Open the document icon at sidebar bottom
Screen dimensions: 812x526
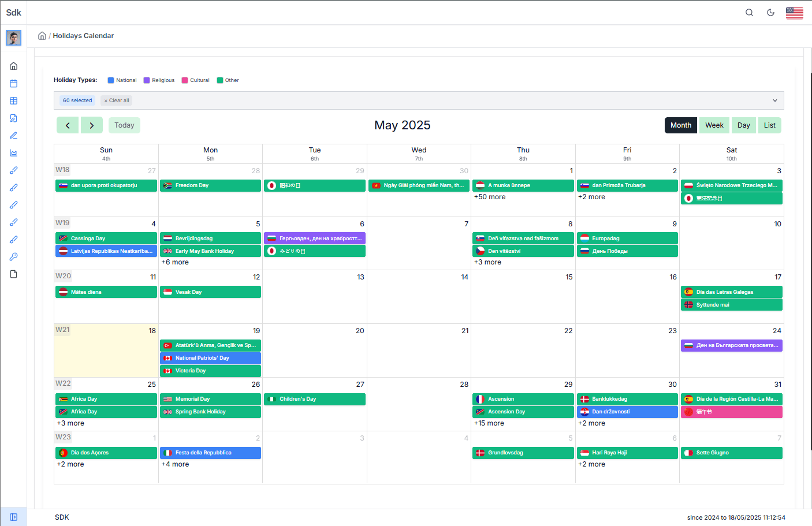pos(13,274)
